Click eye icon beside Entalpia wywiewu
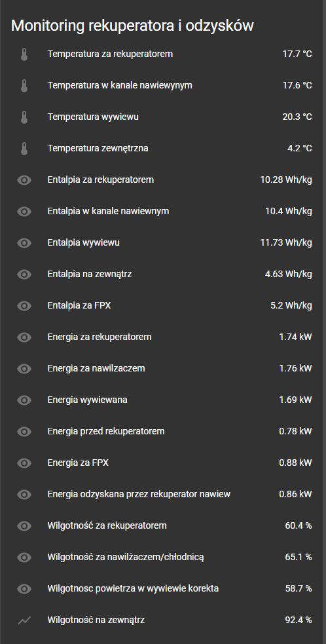Viewport: 326px width, 644px height. (x=24, y=243)
